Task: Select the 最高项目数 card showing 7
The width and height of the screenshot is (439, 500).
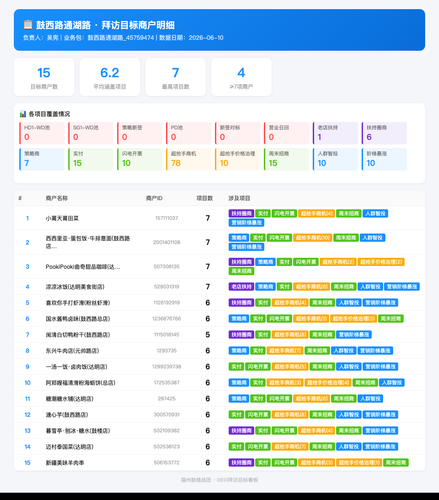Action: (175, 77)
